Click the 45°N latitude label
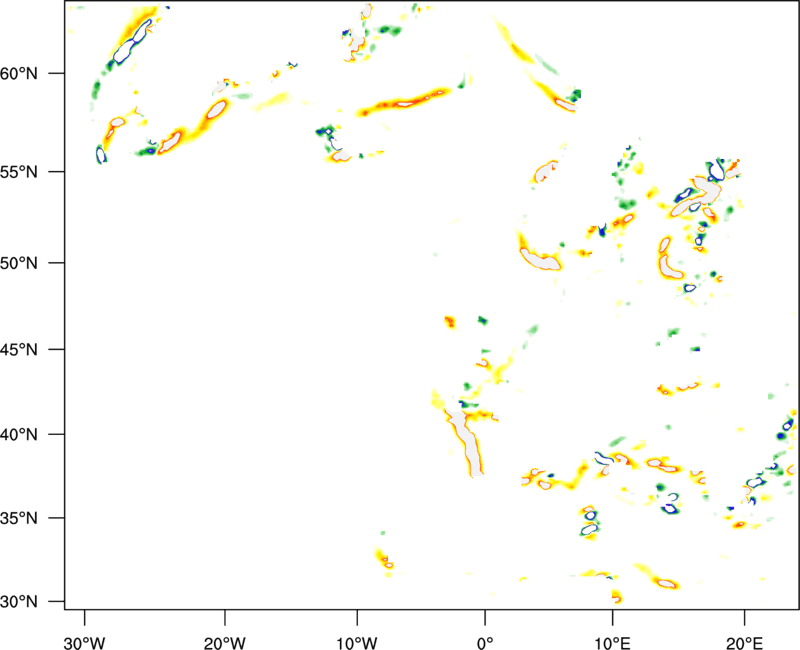This screenshot has width=800, height=650. [x=19, y=350]
